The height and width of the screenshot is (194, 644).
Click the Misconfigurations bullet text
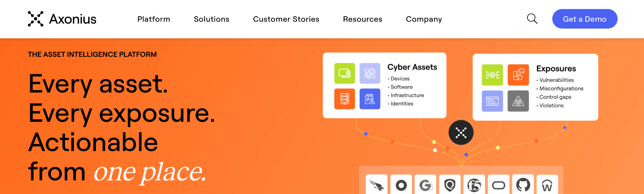pos(561,89)
